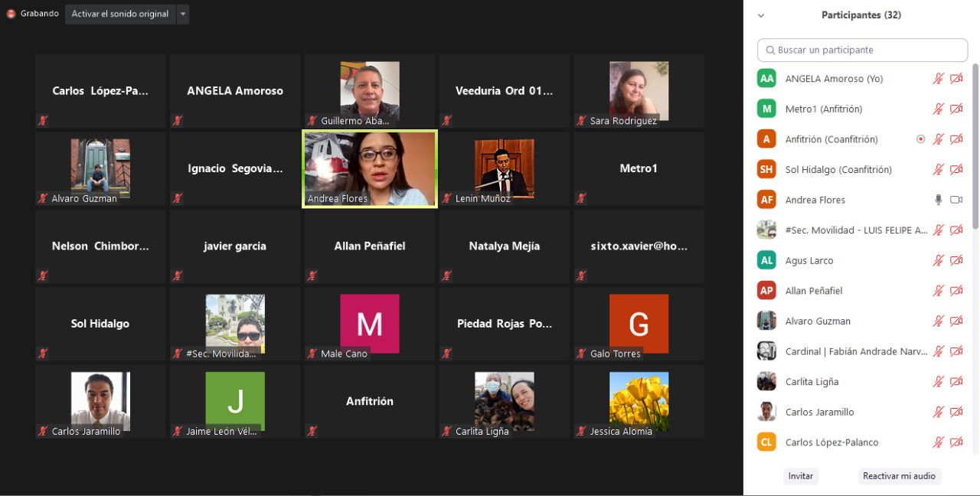Click the camera-off icon beside Agus Larco
Viewport: 980px width, 496px height.
click(x=956, y=260)
